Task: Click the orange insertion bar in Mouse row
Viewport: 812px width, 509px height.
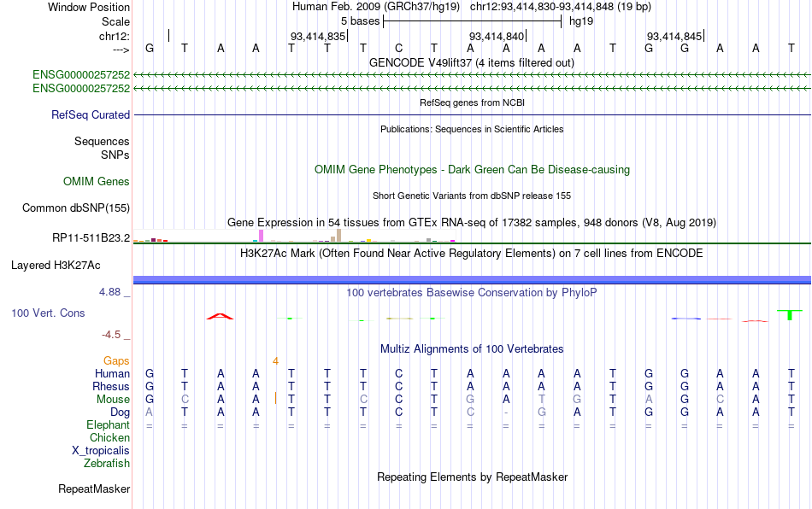Action: (275, 398)
